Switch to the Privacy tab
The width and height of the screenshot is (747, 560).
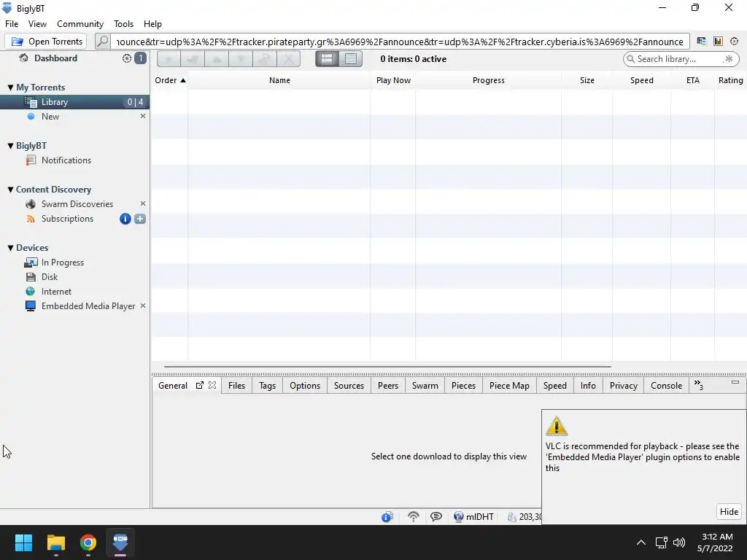[x=623, y=386]
